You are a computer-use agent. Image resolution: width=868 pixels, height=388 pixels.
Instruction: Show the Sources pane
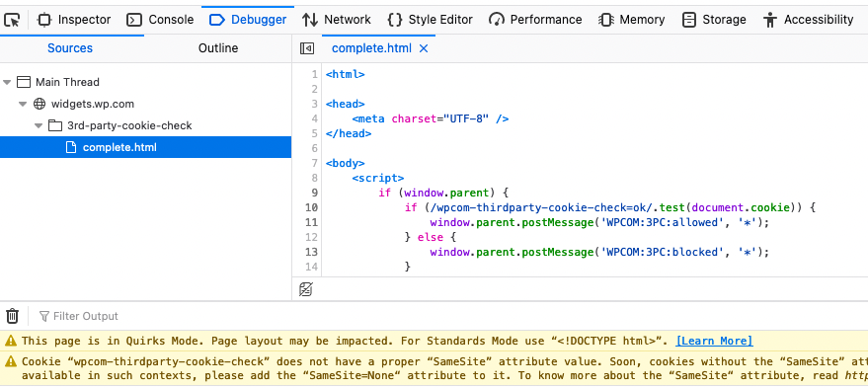coord(70,48)
